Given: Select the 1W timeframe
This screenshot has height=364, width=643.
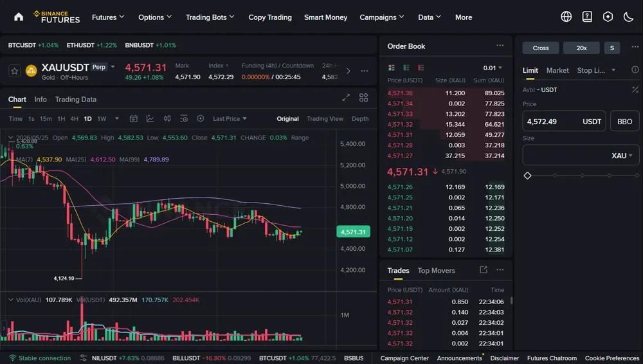Looking at the screenshot, I should click(102, 118).
